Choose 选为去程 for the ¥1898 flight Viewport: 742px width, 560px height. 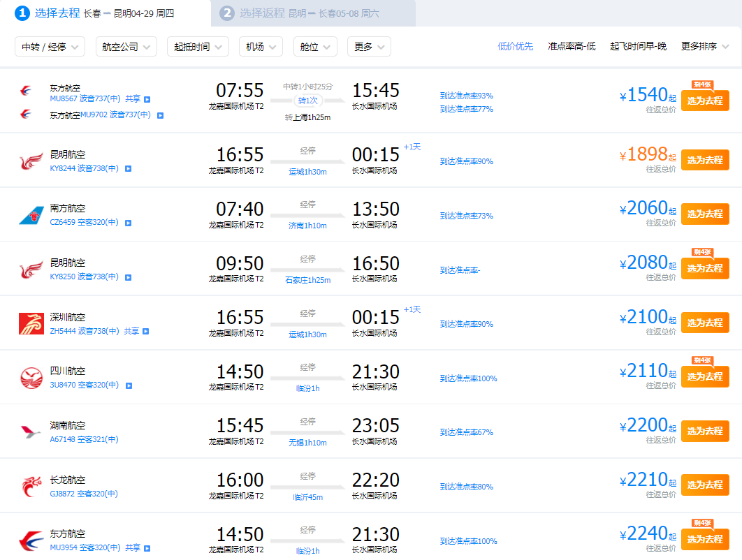[704, 160]
